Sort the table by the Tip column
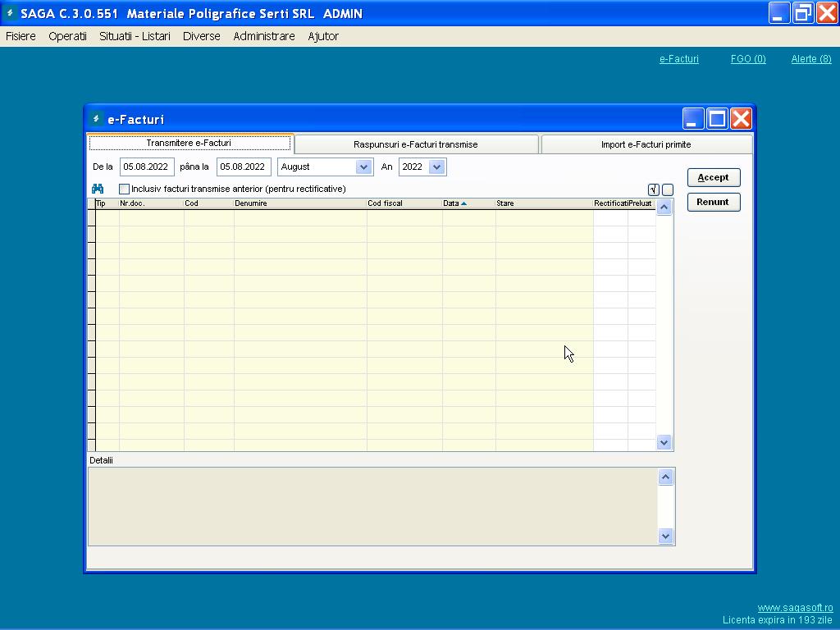 [107, 203]
